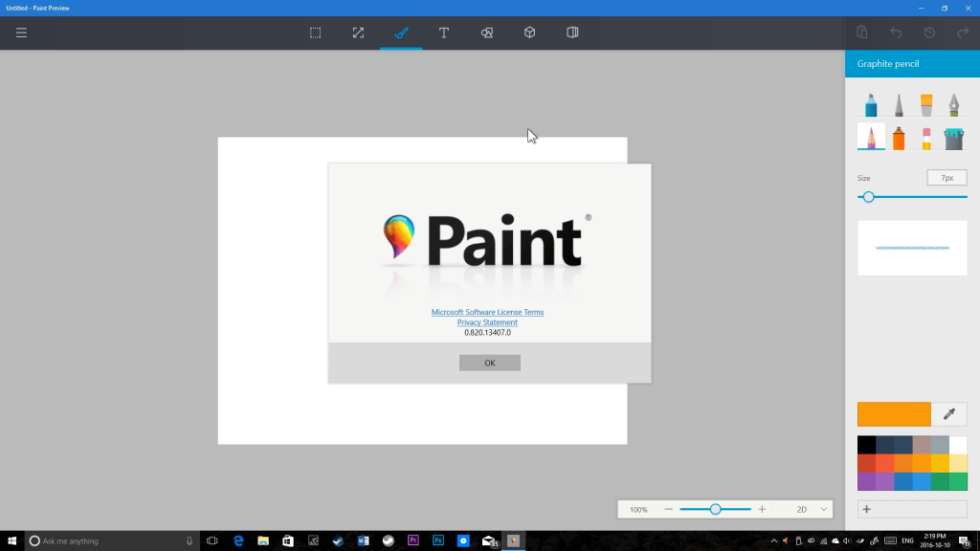The height and width of the screenshot is (551, 980).
Task: Open the Privacy Statement link
Action: coord(487,322)
